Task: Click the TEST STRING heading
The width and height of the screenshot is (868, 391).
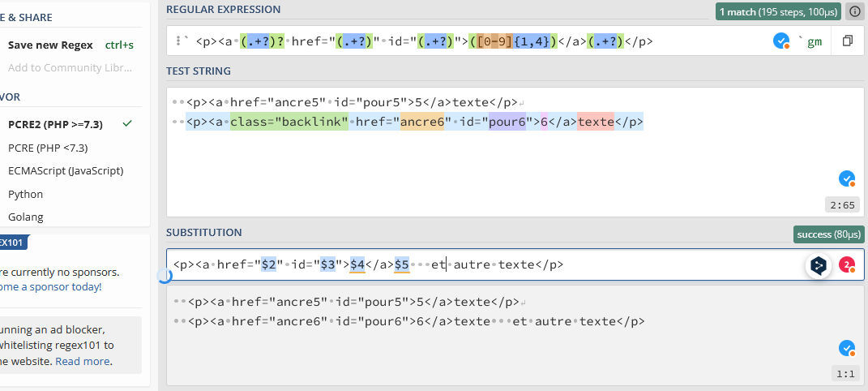Action: click(199, 71)
